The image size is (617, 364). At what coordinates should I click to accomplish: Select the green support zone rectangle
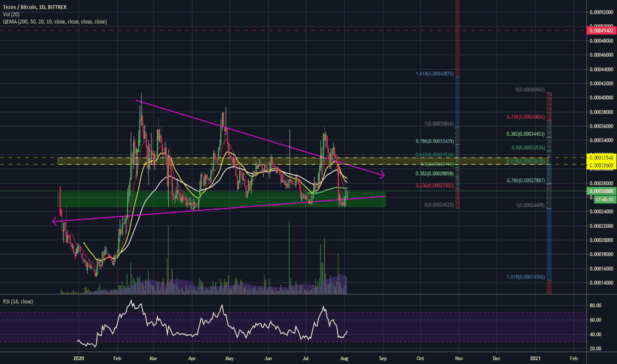[x=221, y=199]
